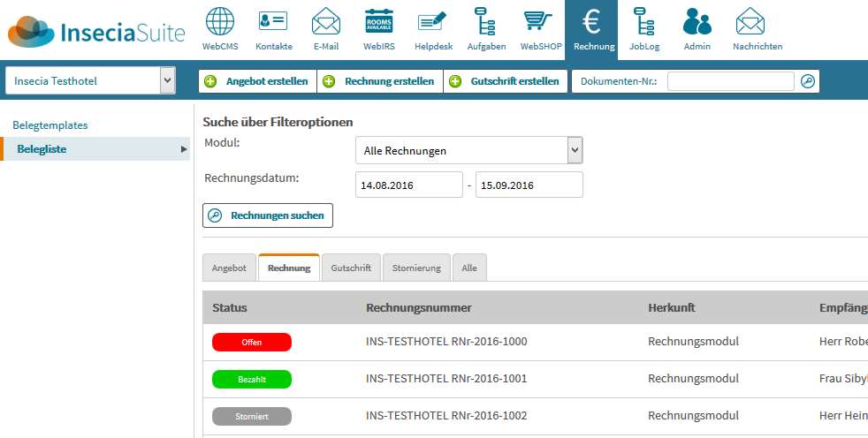Click the document number search magnifier icon
Viewport: 868px width, 438px height.
click(807, 81)
